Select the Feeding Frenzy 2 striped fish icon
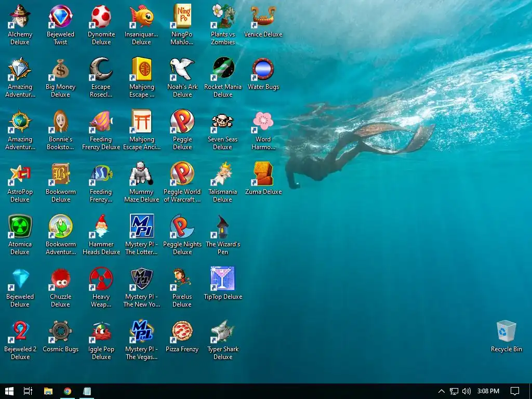The image size is (532, 399). [101, 174]
